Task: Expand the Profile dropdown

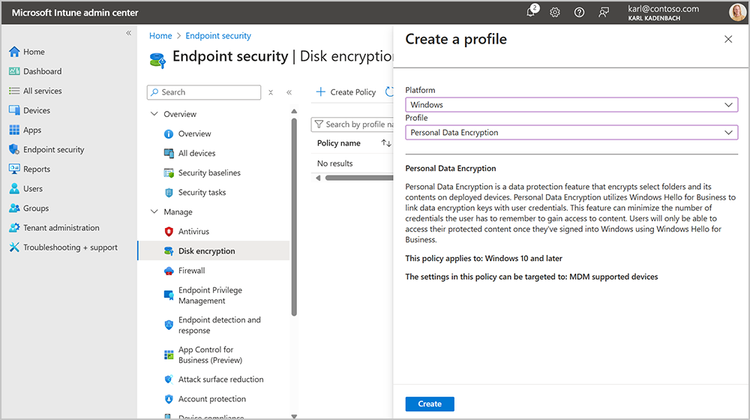Action: 572,132
